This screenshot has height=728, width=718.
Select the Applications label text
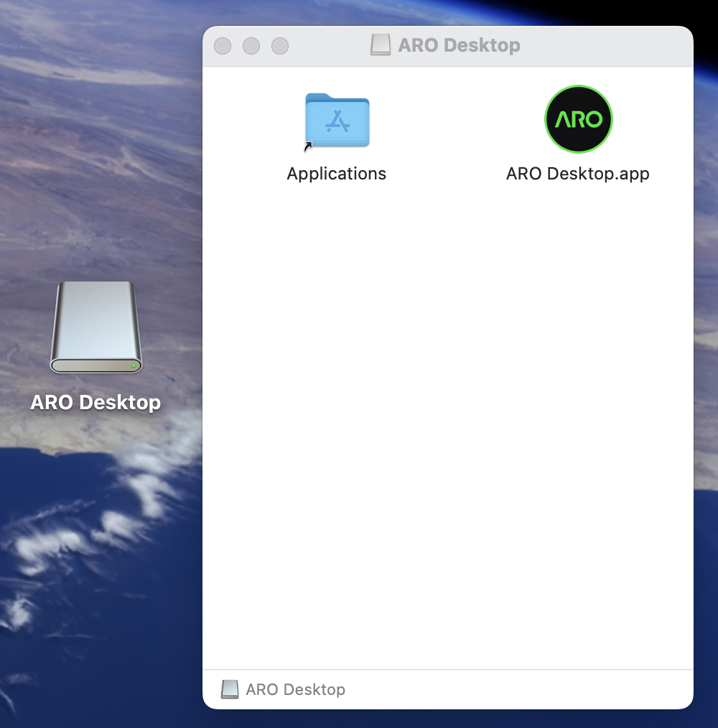coord(337,173)
